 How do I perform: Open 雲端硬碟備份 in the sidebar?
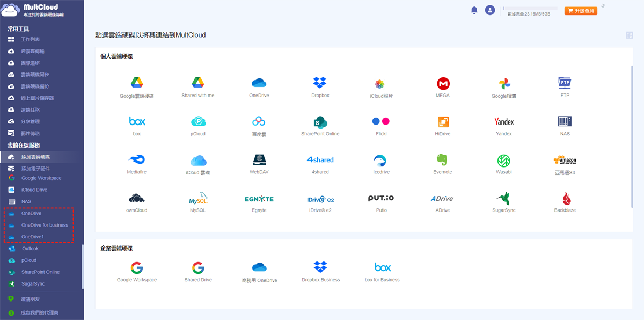34,86
